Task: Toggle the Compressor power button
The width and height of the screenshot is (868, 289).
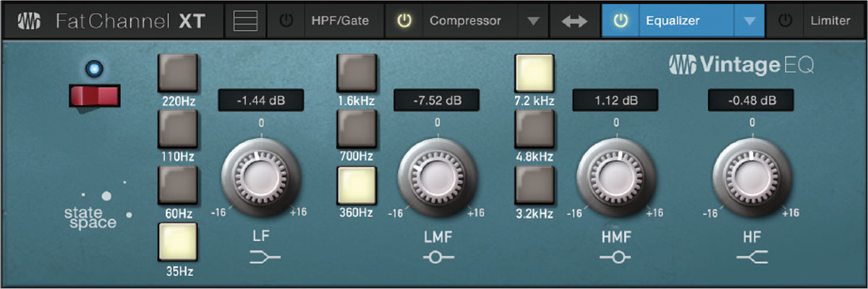Action: point(404,21)
